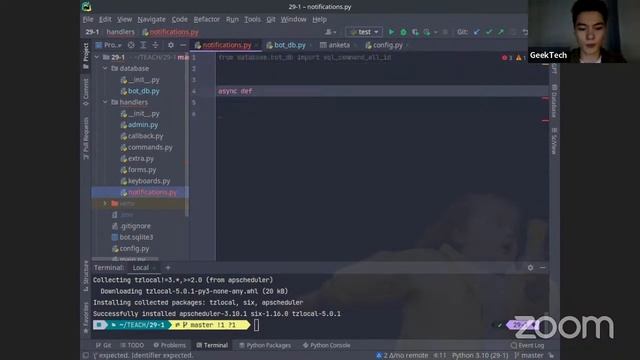Open Python Console tool window
The image size is (640, 360).
click(x=326, y=345)
